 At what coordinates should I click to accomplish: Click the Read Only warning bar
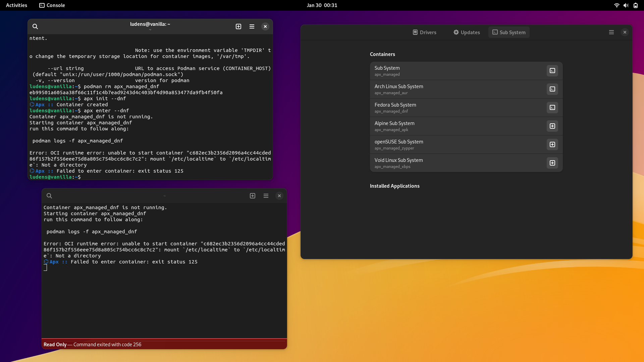coord(164,344)
